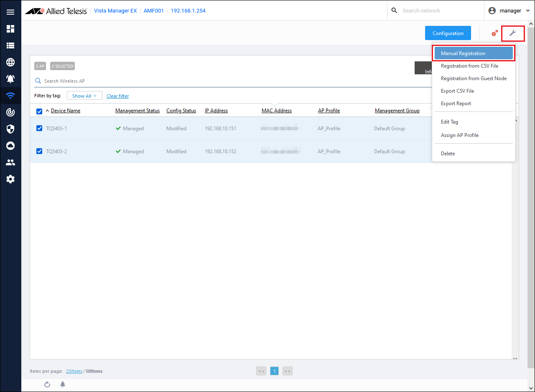The height and width of the screenshot is (392, 535).
Task: Open the manager user dropdown
Action: tap(509, 11)
